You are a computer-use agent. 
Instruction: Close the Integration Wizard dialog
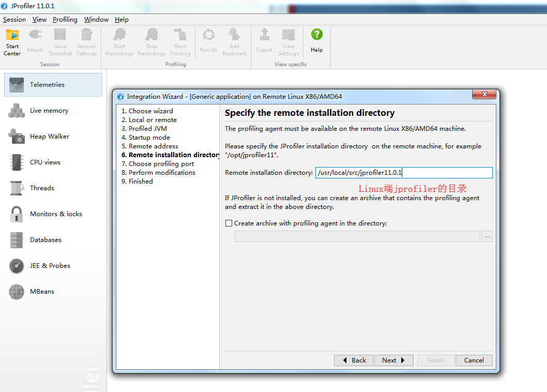[x=484, y=94]
